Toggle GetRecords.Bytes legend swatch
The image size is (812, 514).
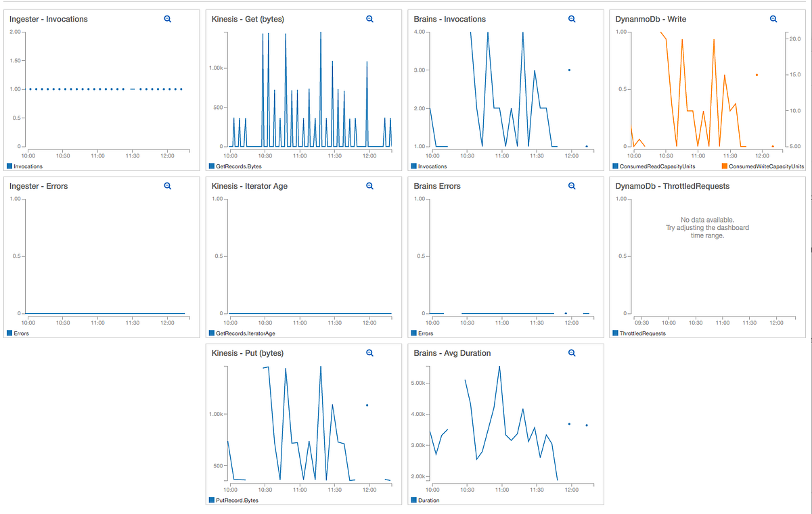pyautogui.click(x=211, y=166)
